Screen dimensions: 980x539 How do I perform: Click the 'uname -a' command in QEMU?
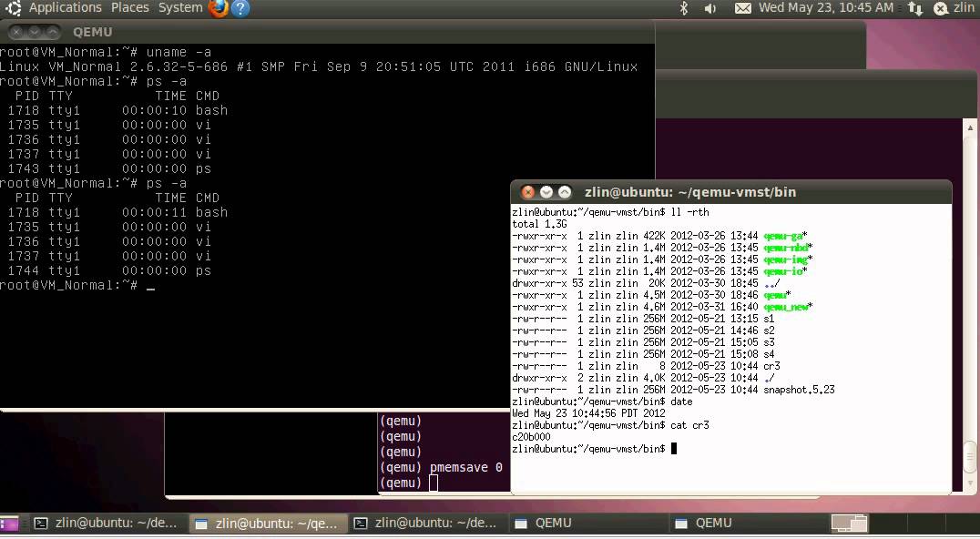click(179, 52)
